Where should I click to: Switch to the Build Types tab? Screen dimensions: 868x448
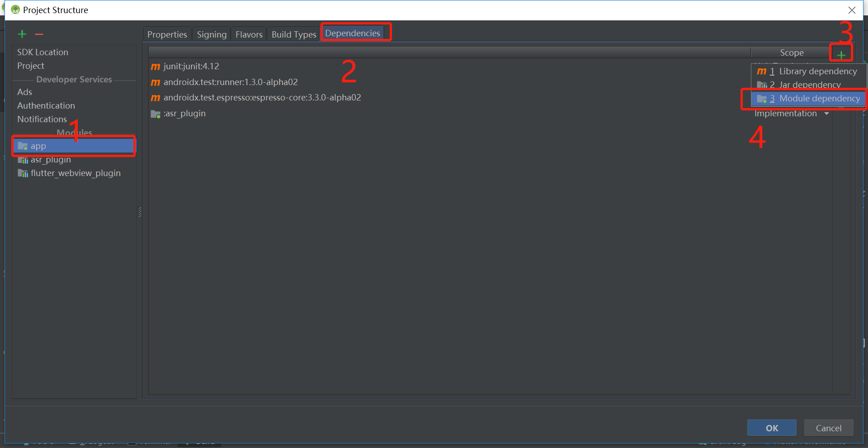click(x=294, y=34)
